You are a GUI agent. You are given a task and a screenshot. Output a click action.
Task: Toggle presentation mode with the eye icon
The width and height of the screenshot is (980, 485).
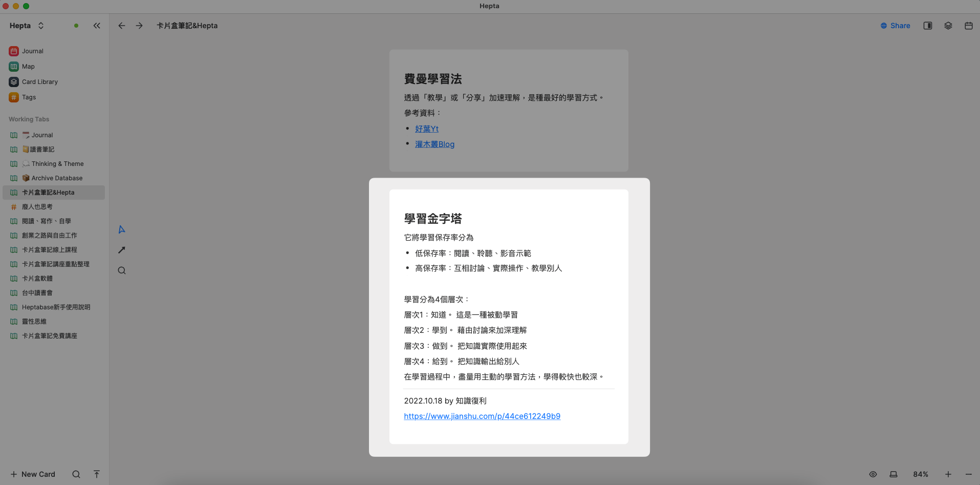873,474
